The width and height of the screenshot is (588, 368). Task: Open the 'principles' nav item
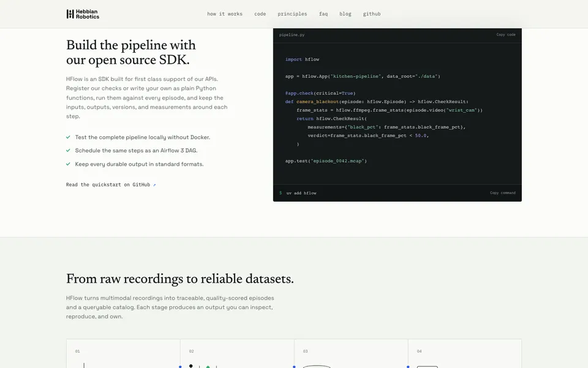(x=292, y=14)
